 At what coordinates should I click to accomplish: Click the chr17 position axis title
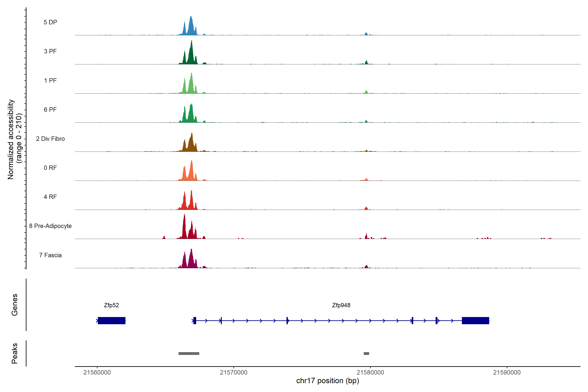pos(327,381)
